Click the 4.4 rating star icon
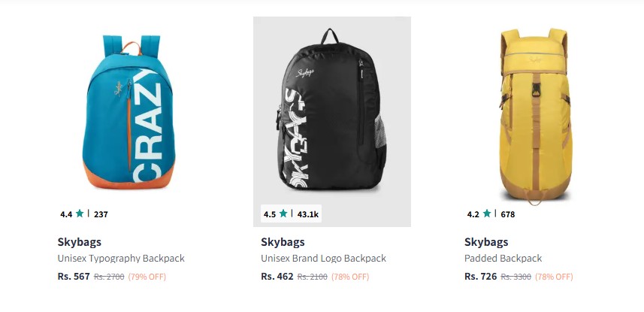 80,214
